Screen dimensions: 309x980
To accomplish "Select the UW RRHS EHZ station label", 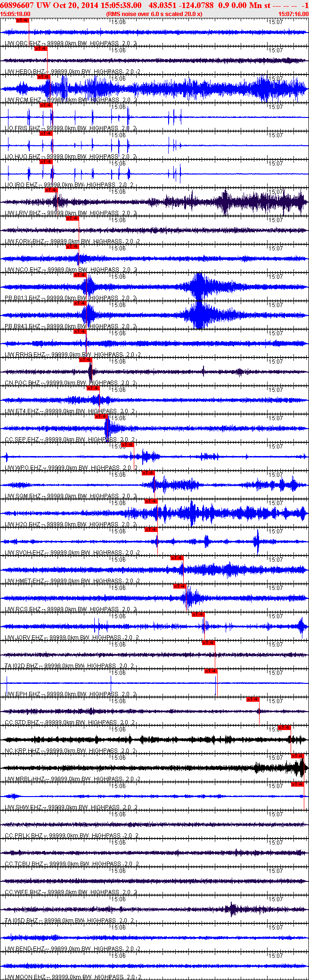I will (25, 355).
